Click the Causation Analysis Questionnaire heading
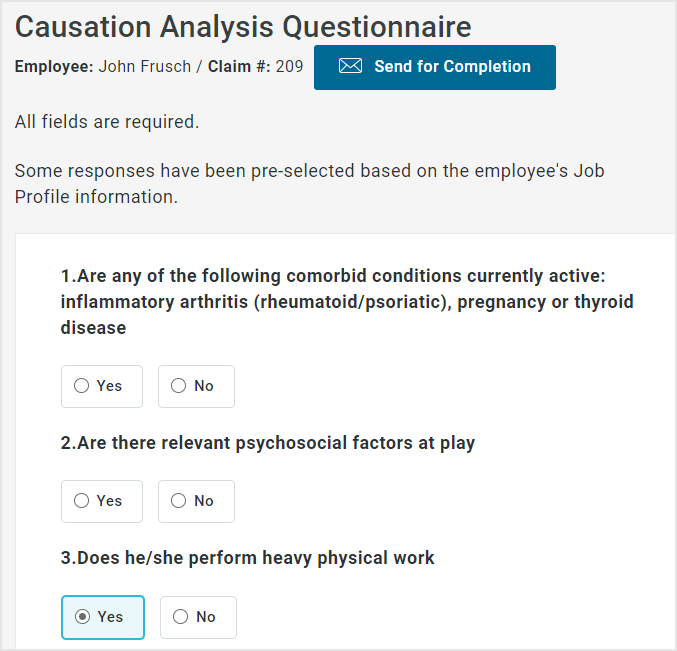This screenshot has width=677, height=651. point(243,27)
